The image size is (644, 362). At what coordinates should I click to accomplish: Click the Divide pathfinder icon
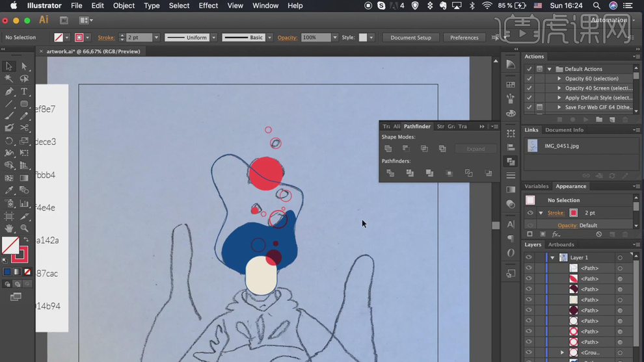tap(390, 174)
